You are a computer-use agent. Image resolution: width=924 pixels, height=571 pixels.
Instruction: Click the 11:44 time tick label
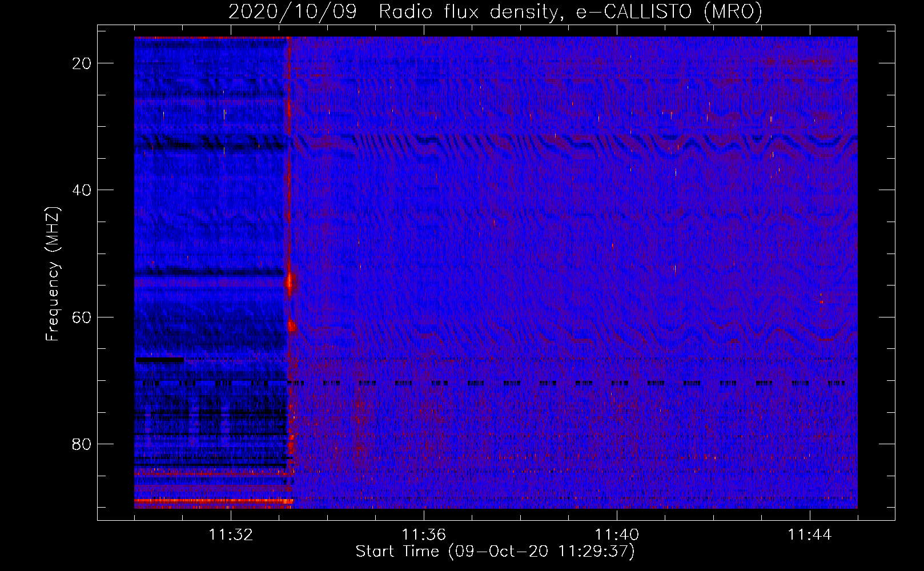click(810, 535)
